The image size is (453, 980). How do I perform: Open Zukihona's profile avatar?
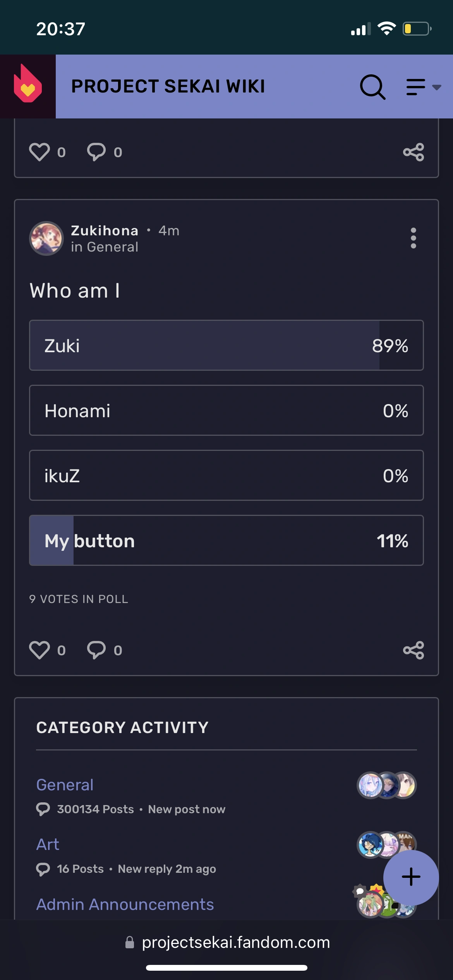[46, 238]
